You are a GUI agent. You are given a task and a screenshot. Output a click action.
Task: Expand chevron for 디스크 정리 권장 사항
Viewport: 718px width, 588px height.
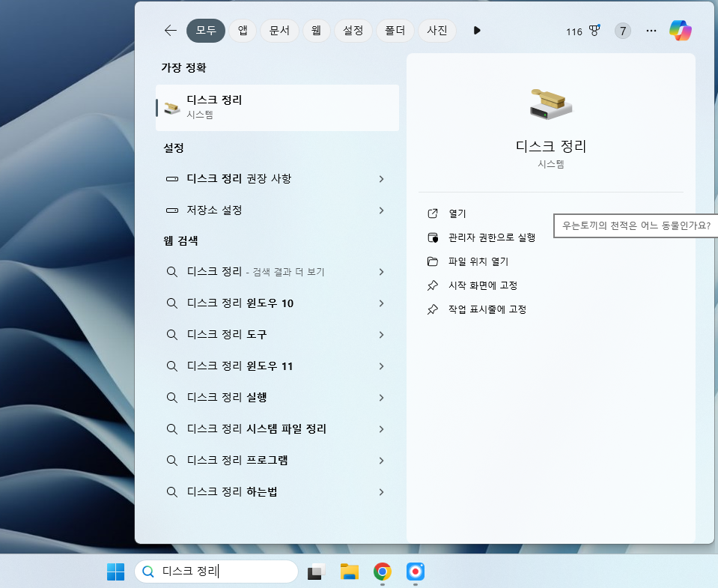coord(381,178)
